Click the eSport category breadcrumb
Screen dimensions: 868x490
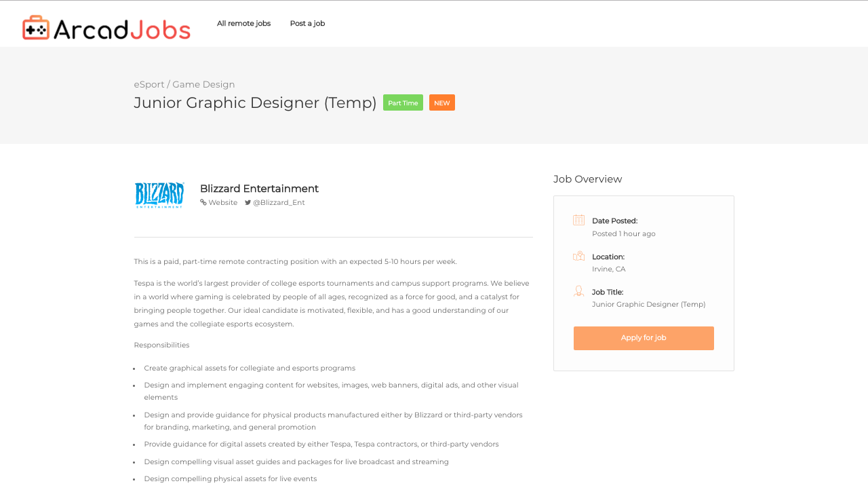tap(149, 83)
